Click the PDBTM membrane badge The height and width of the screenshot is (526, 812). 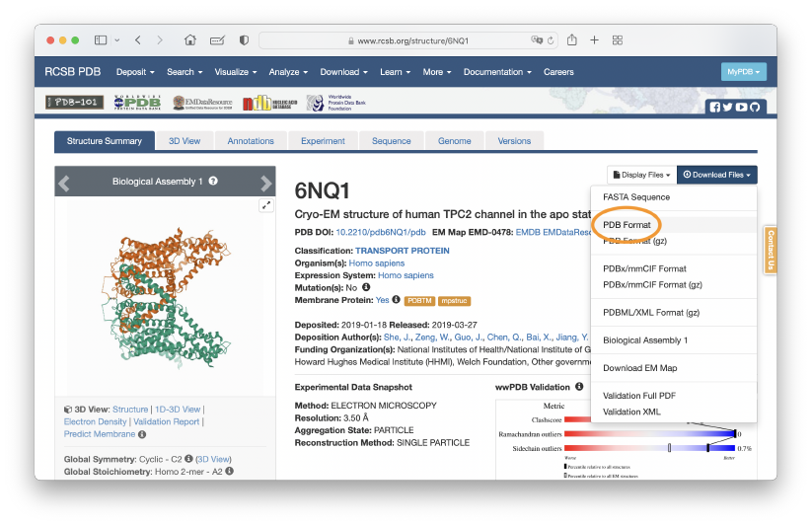pos(419,301)
